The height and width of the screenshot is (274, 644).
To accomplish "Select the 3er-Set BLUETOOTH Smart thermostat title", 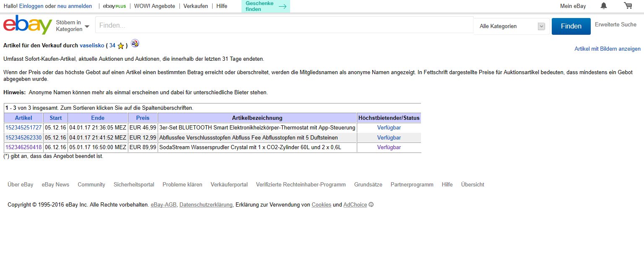I will (x=257, y=127).
